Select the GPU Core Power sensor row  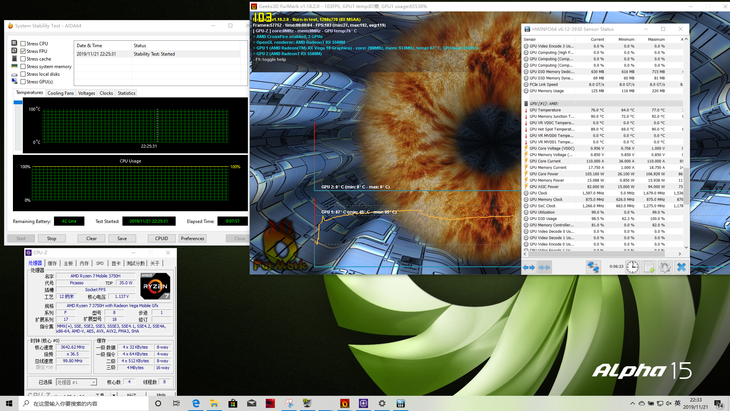(x=603, y=174)
